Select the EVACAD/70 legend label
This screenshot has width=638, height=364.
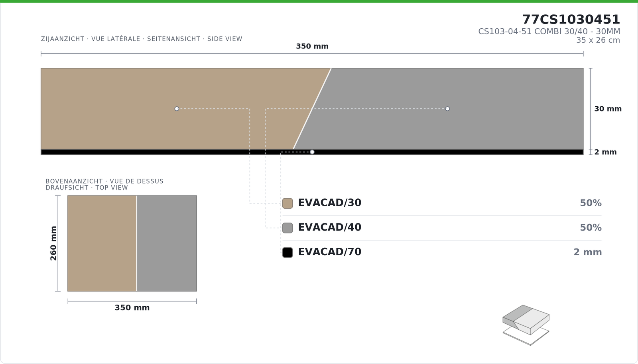coord(330,252)
